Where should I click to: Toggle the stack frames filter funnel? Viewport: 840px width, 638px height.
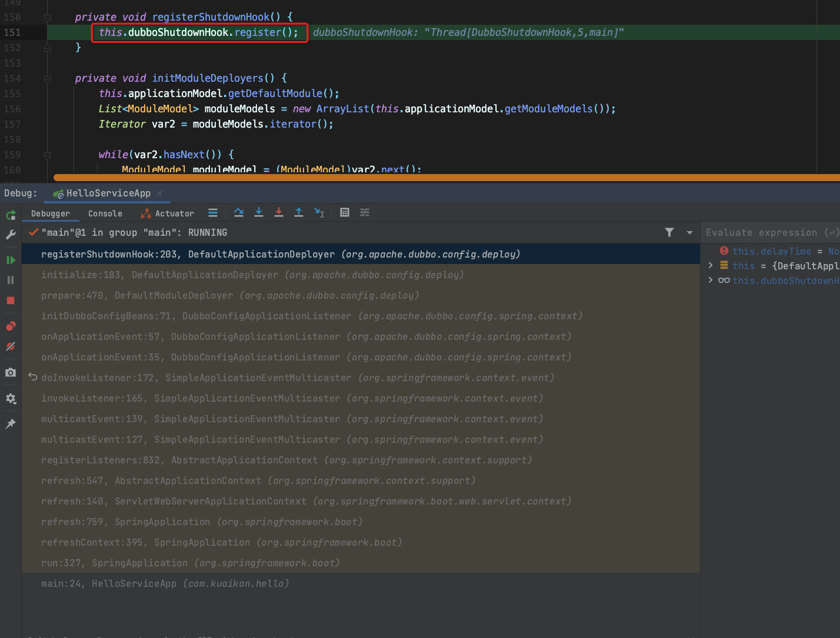[669, 232]
